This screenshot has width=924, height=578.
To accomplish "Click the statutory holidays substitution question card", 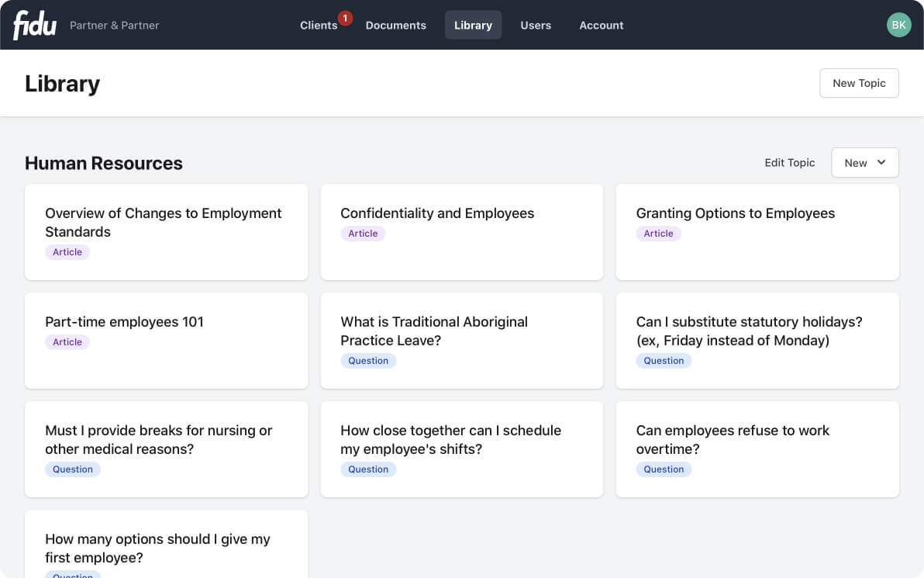I will click(x=757, y=340).
